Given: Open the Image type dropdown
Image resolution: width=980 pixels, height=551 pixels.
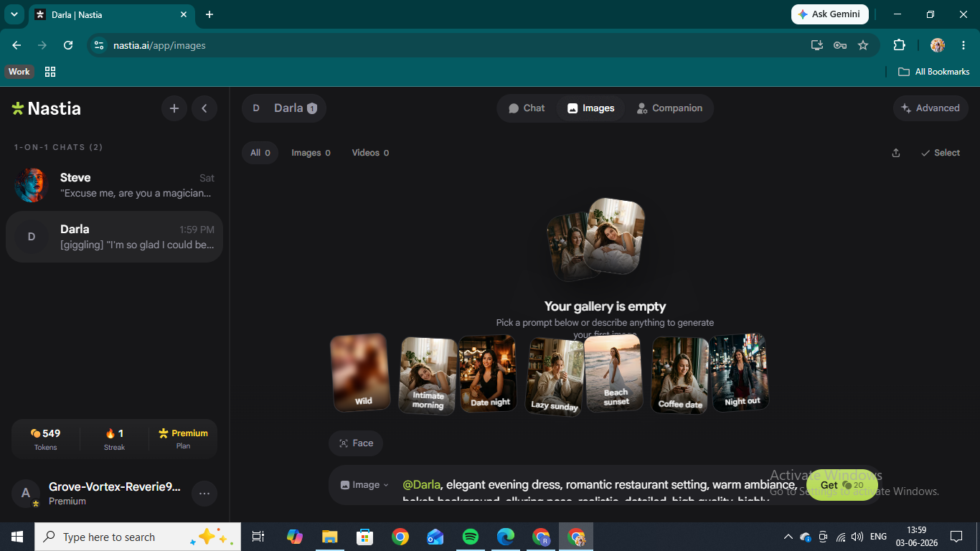Looking at the screenshot, I should pos(364,485).
